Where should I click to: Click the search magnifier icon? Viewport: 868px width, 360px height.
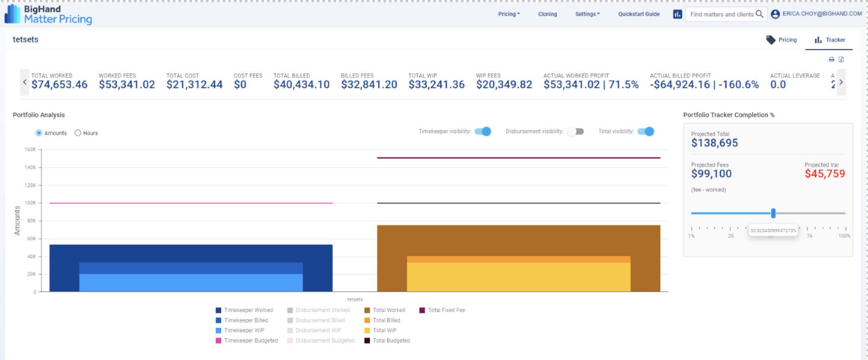(759, 14)
